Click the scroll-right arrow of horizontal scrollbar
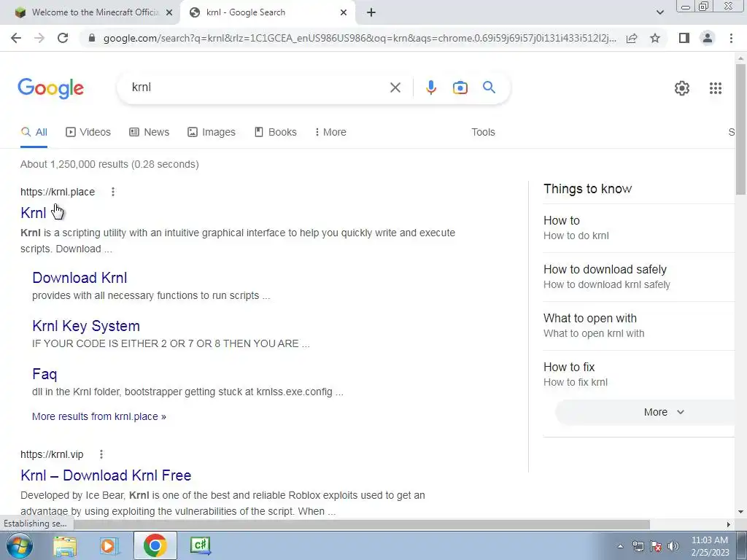The width and height of the screenshot is (747, 560). (x=728, y=524)
